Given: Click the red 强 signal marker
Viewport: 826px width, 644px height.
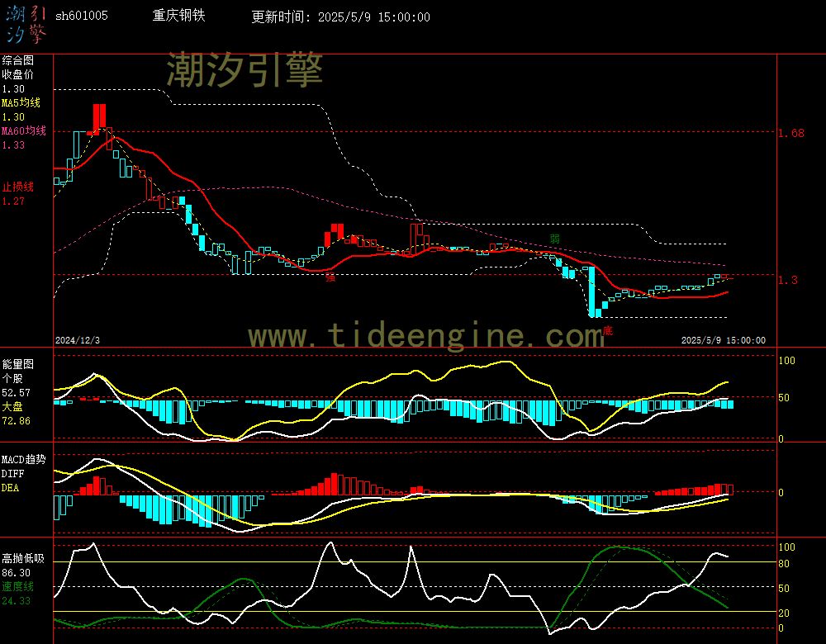Looking at the screenshot, I should pyautogui.click(x=330, y=277).
